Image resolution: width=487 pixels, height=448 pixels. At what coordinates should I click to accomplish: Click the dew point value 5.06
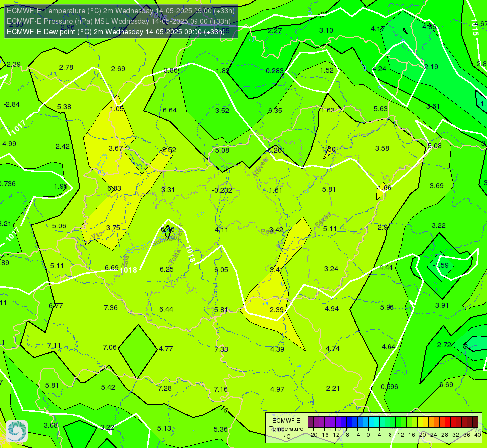pyautogui.click(x=59, y=226)
